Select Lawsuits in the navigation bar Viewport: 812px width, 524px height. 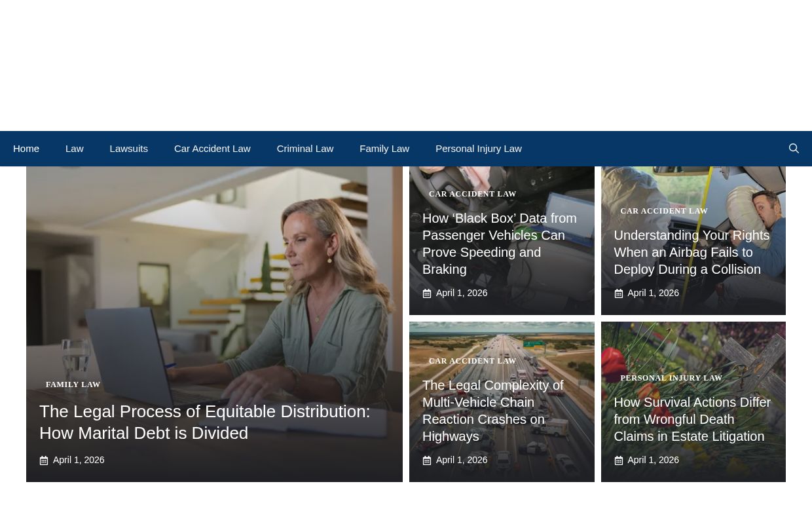click(x=128, y=149)
